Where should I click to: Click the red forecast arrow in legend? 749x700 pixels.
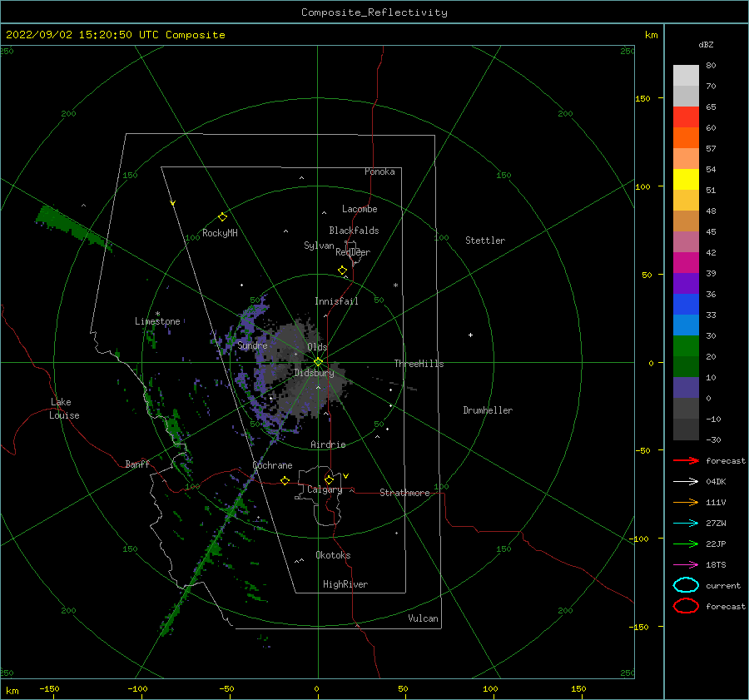point(686,460)
